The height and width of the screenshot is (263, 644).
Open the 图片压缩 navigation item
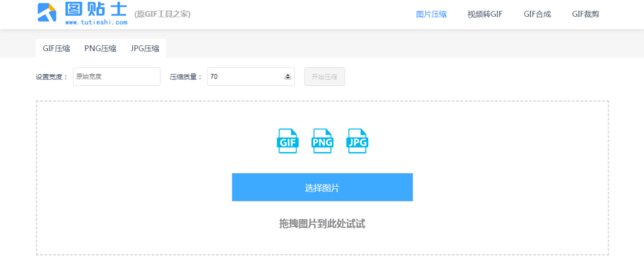(x=431, y=14)
